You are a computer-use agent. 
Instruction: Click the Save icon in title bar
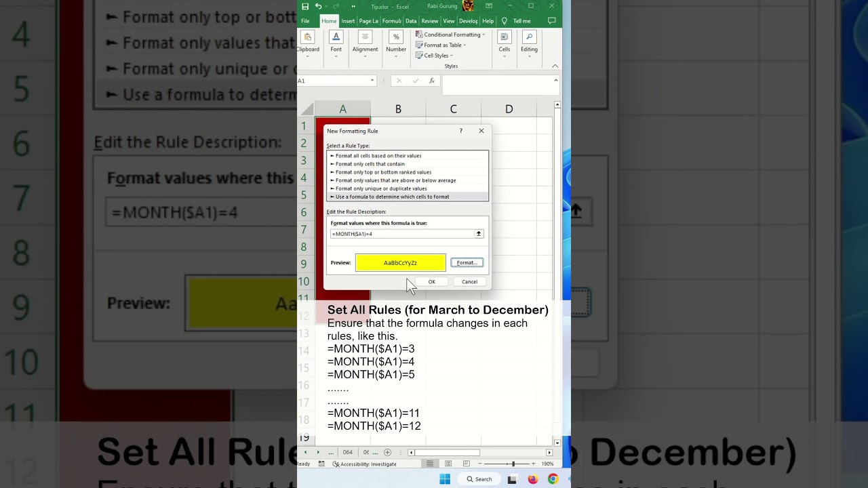[x=305, y=7]
